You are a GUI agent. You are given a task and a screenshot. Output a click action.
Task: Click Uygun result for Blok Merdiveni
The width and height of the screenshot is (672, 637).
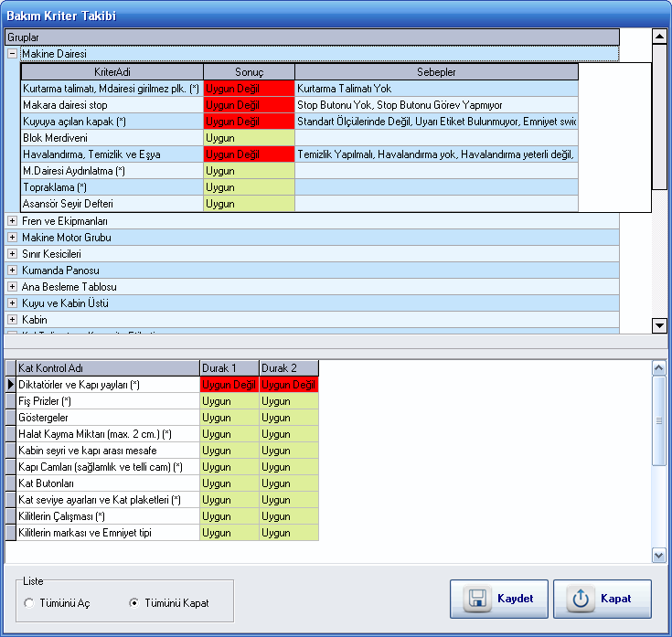[x=249, y=138]
